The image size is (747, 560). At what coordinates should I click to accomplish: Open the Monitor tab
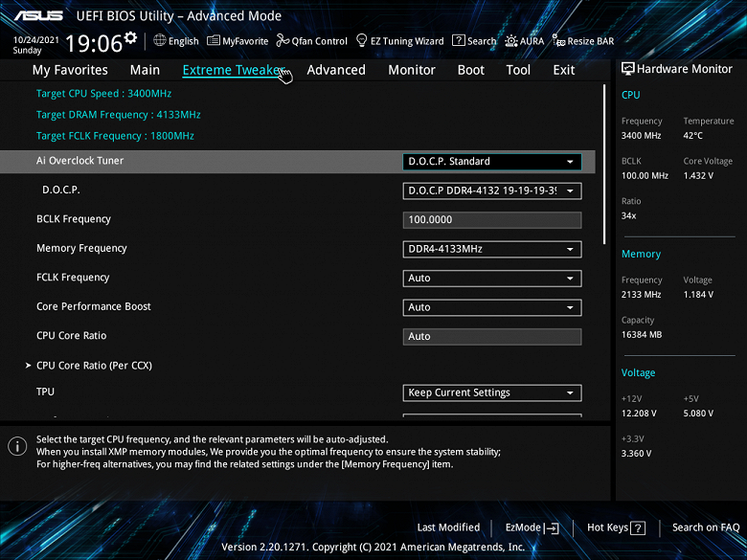pyautogui.click(x=412, y=70)
